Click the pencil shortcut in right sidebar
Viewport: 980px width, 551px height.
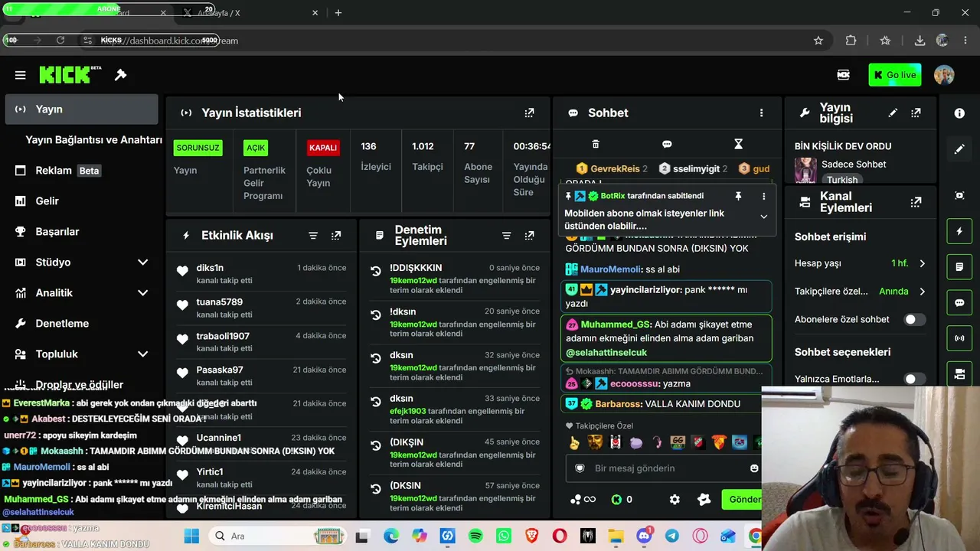959,149
